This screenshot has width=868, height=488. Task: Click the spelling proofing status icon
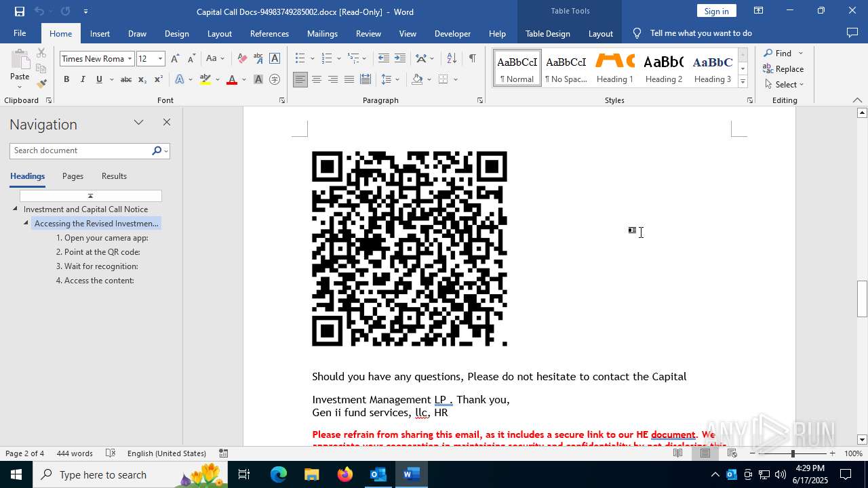click(x=111, y=453)
